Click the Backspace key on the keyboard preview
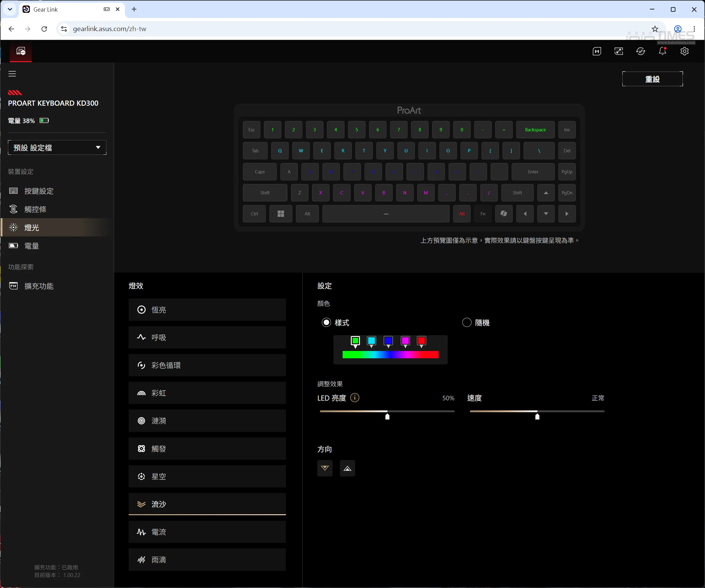 [535, 129]
